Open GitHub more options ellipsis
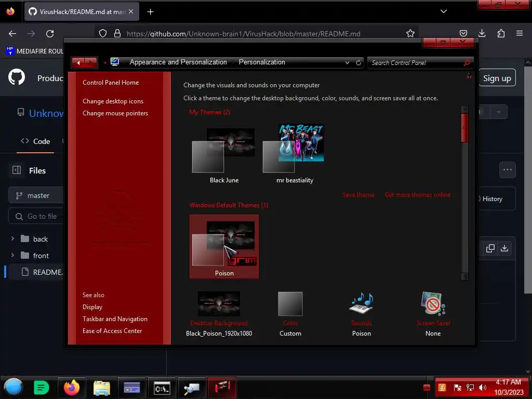 [507, 170]
